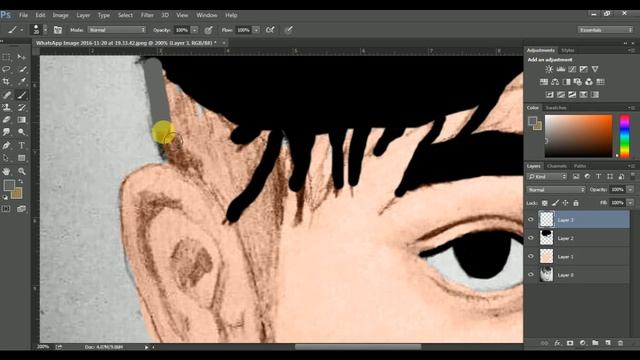Enable airbrush mode
Viewport: 640px width, 360px height.
(270, 30)
